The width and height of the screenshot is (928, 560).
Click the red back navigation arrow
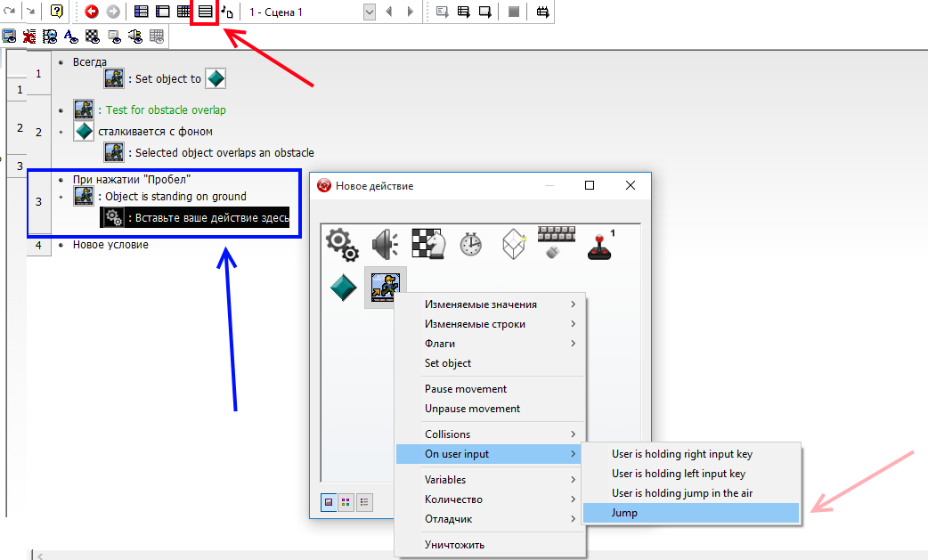click(92, 12)
